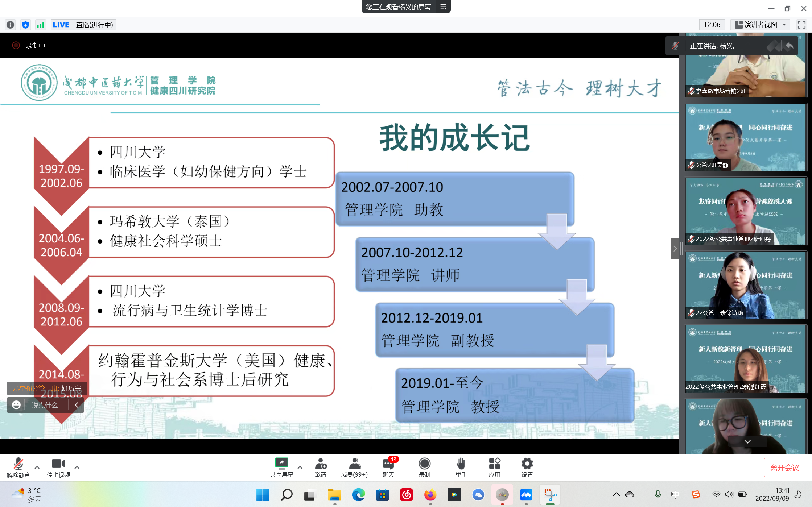
Task: Click the system tray microphone icon
Action: 658,494
